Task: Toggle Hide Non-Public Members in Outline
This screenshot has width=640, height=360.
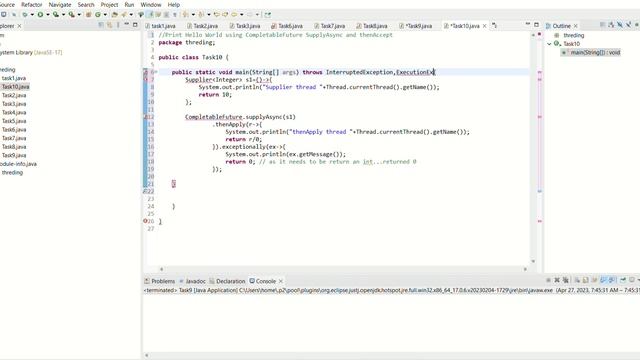Action: (x=637, y=25)
